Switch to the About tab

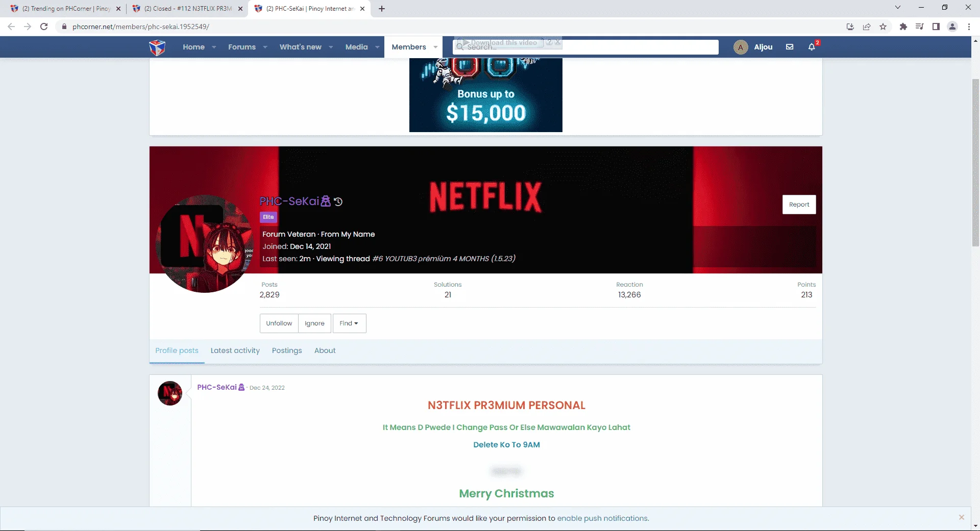pos(325,350)
